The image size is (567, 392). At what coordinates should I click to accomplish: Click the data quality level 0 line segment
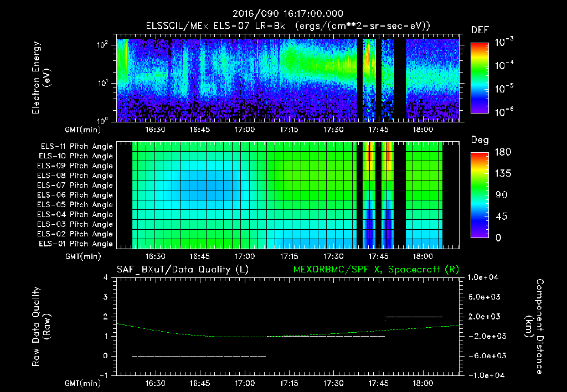coord(199,356)
